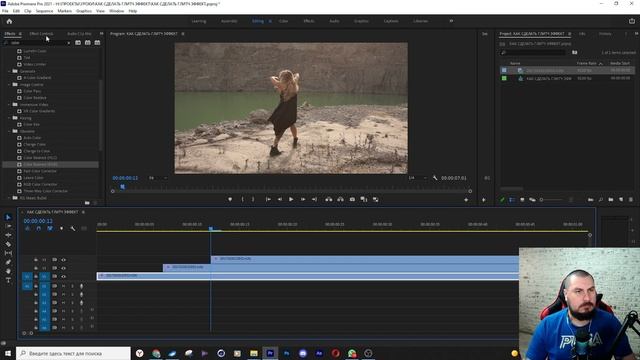Screen dimensions: 640x360
Task: Create new custom bin in Effects panel
Action: (x=87, y=203)
